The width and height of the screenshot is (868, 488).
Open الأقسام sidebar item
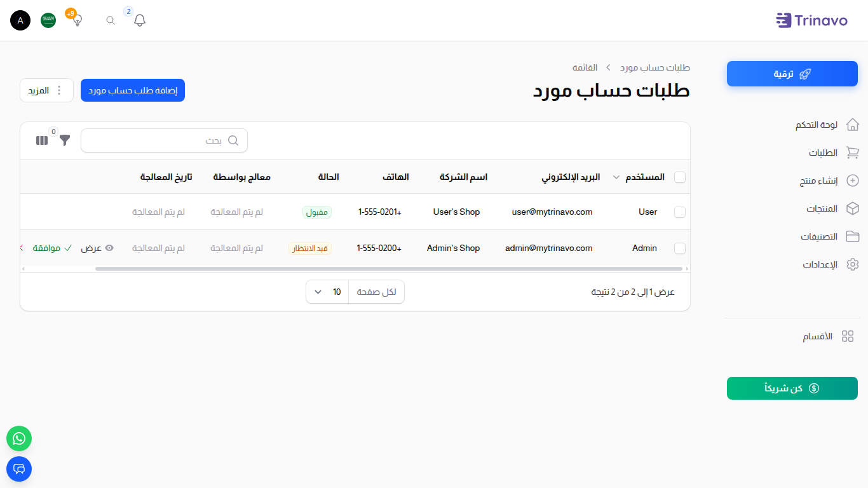coord(818,337)
